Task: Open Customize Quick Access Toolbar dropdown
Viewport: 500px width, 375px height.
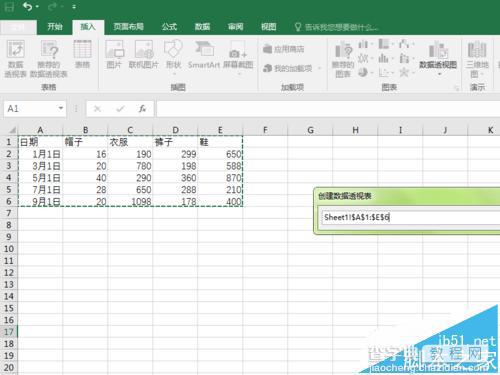Action: pyautogui.click(x=74, y=7)
